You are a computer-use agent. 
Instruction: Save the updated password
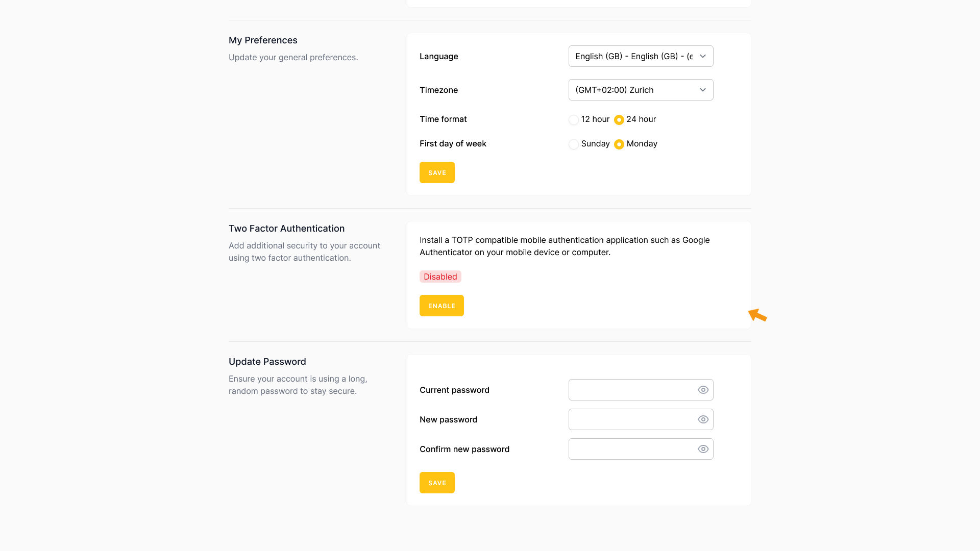coord(437,483)
